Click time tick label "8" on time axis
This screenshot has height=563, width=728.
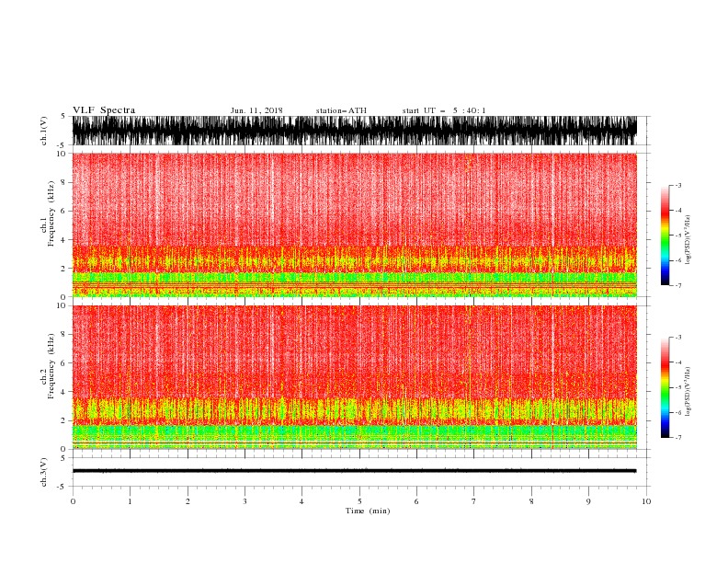click(x=531, y=501)
